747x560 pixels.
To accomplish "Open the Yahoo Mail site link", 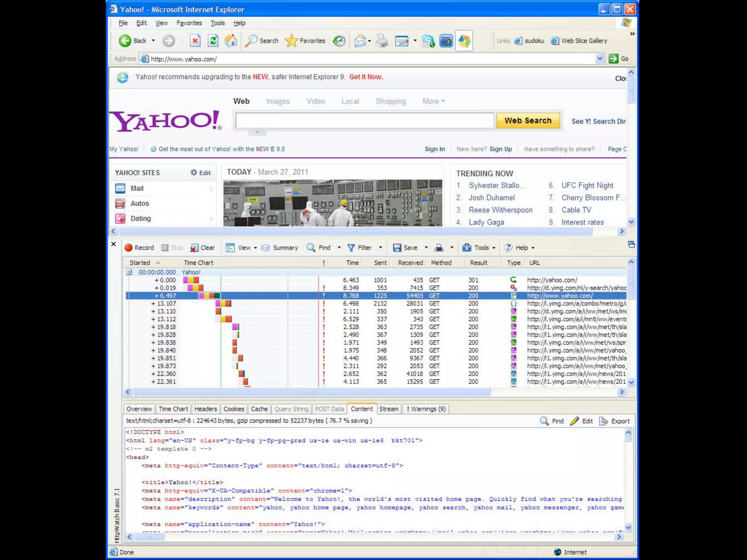I will (x=137, y=188).
